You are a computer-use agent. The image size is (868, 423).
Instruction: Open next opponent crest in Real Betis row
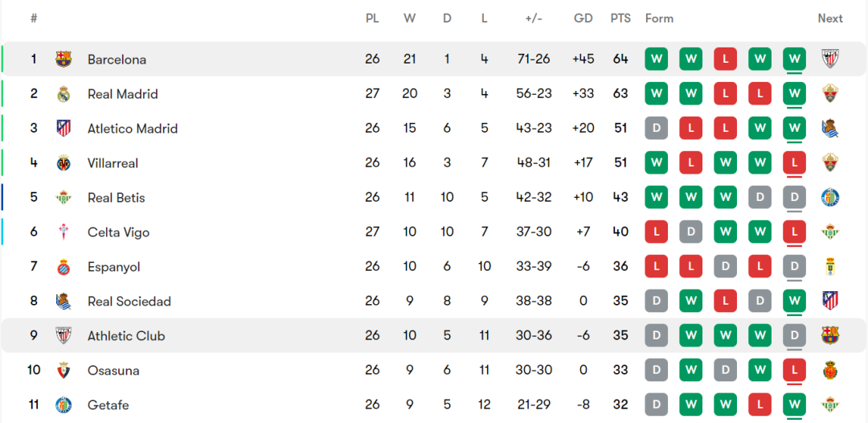click(830, 198)
